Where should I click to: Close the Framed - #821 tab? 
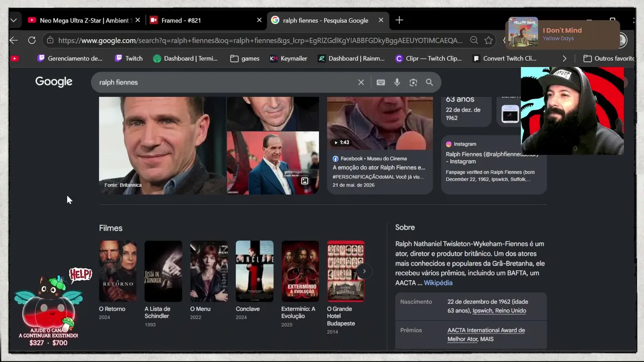coord(259,21)
